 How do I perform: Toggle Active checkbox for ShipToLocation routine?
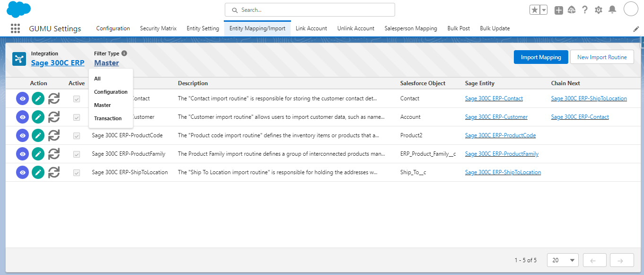point(76,173)
